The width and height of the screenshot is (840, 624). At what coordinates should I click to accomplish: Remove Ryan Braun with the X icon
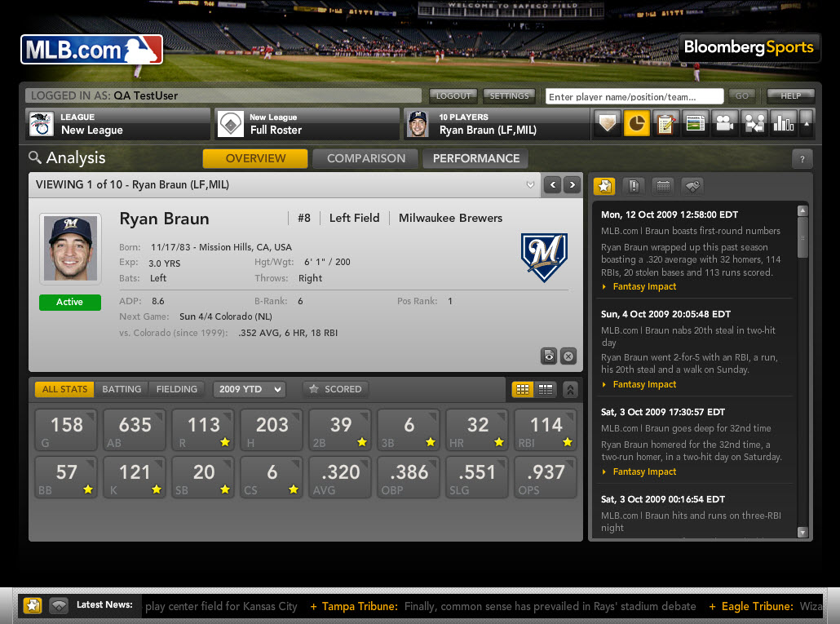coord(568,356)
